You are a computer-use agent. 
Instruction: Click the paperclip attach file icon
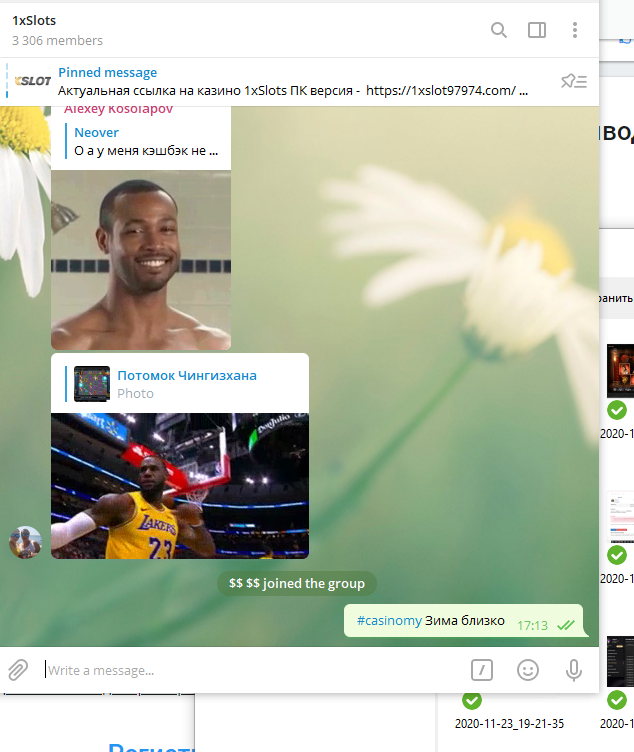click(18, 670)
